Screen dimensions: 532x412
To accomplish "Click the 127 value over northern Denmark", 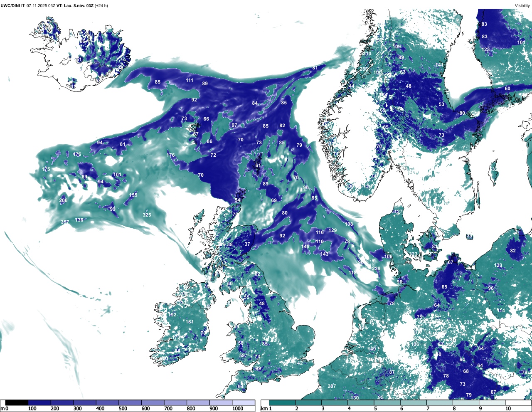I will click(x=398, y=212).
